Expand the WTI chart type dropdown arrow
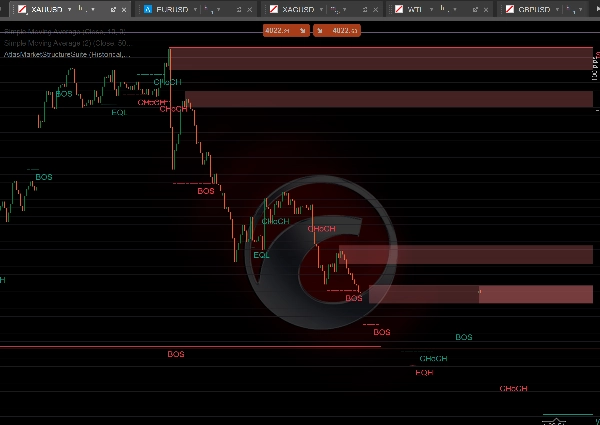This screenshot has height=425, width=600. [x=455, y=10]
